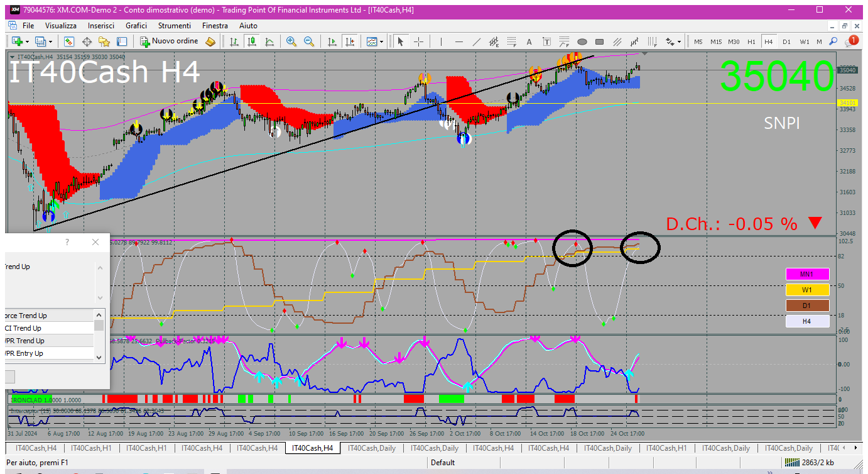Open the Grafici menu

(136, 26)
